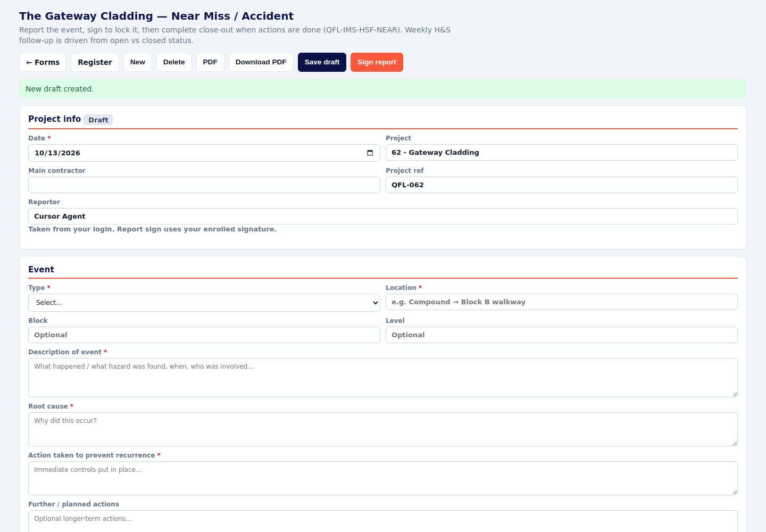Open the date picker calendar icon
The height and width of the screenshot is (532, 766).
[x=370, y=153]
